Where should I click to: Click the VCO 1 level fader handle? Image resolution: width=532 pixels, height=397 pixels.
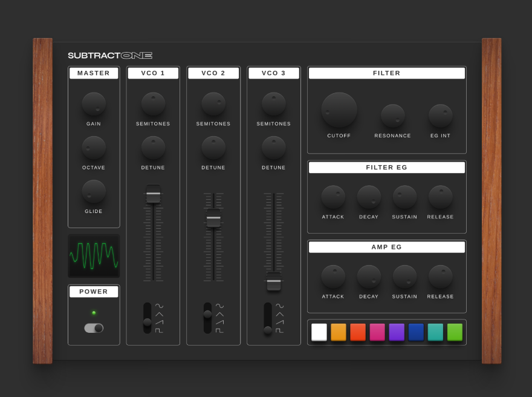pos(154,194)
